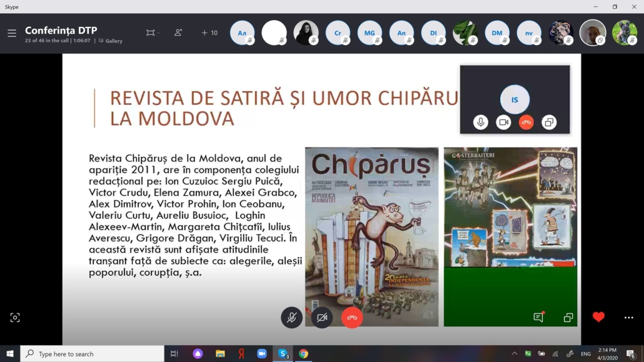Screen dimensions: 644x362
Task: Open Yandex browser from taskbar
Action: tap(241, 354)
